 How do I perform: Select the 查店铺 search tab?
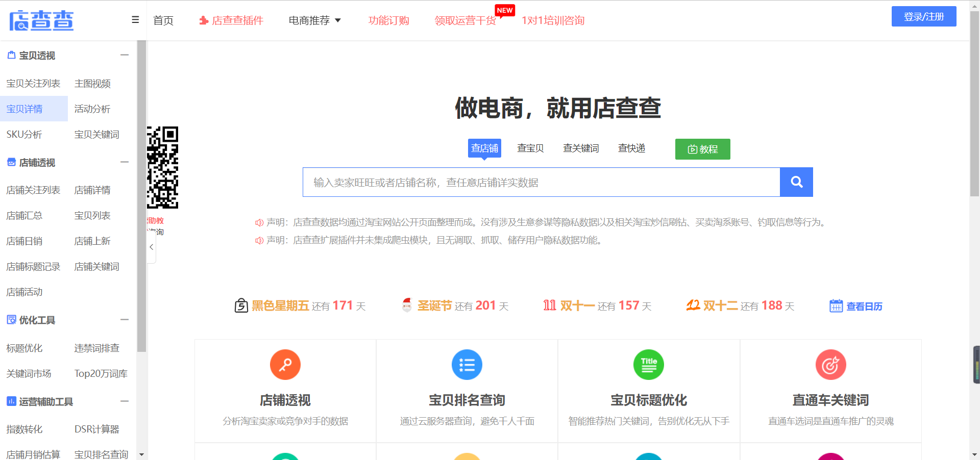pos(484,148)
